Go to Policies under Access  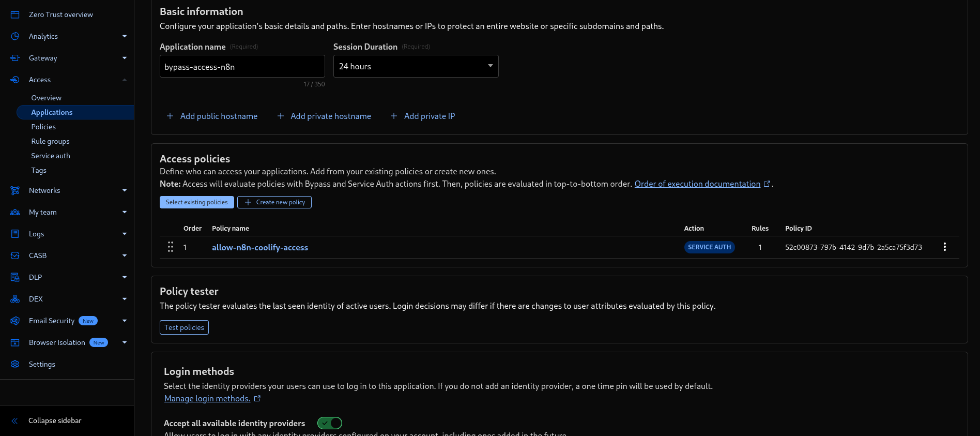coord(43,127)
